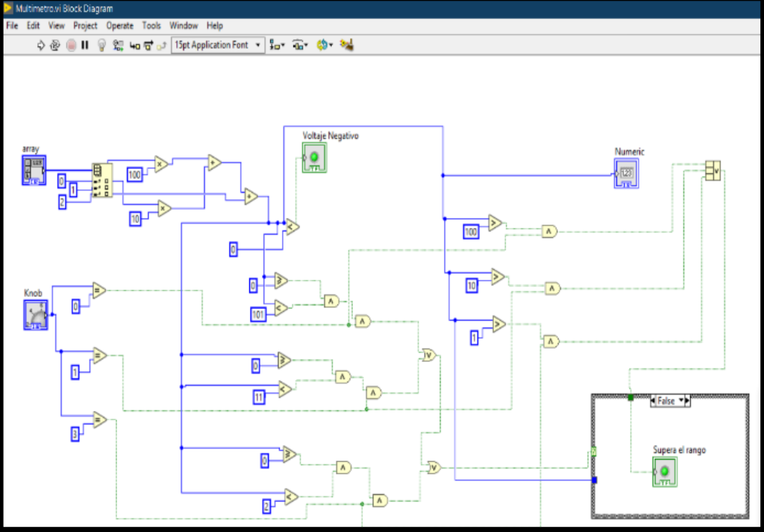Click the Step Into debugging icon

click(137, 45)
